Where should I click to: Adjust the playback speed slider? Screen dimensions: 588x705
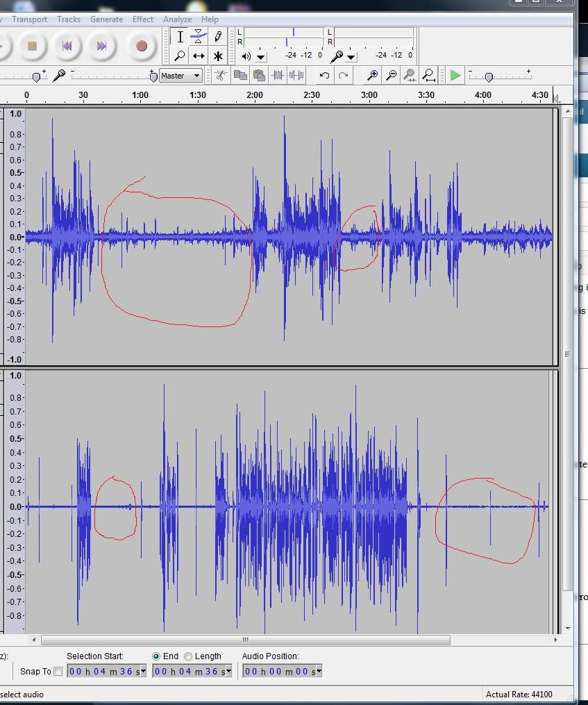point(489,77)
